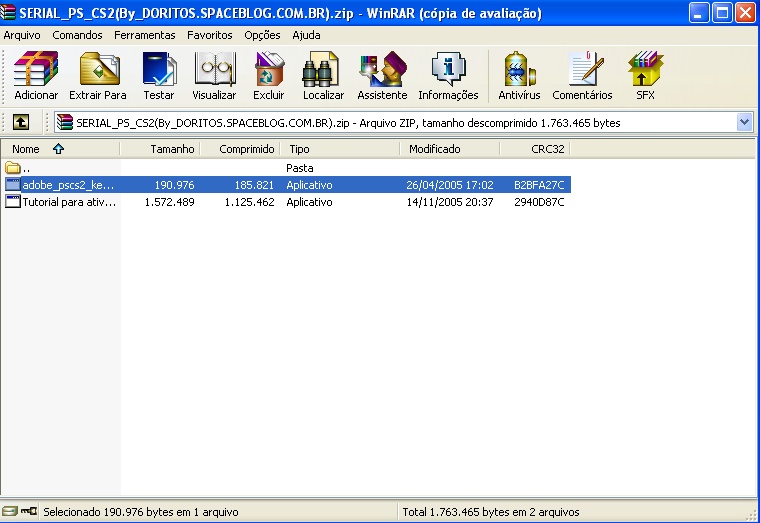The image size is (760, 523).
Task: Sort files by Nome column header
Action: 26,149
